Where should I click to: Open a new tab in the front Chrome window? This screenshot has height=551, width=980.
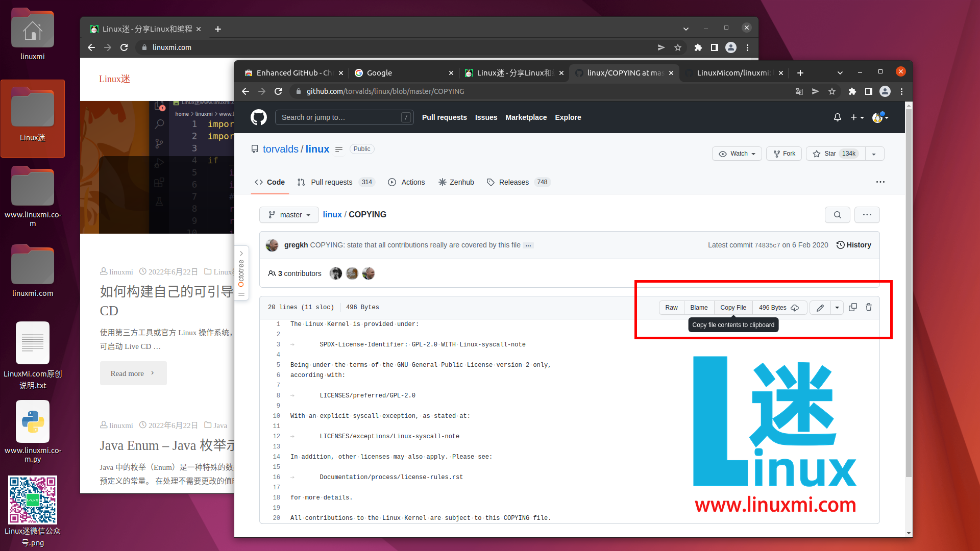click(x=800, y=73)
